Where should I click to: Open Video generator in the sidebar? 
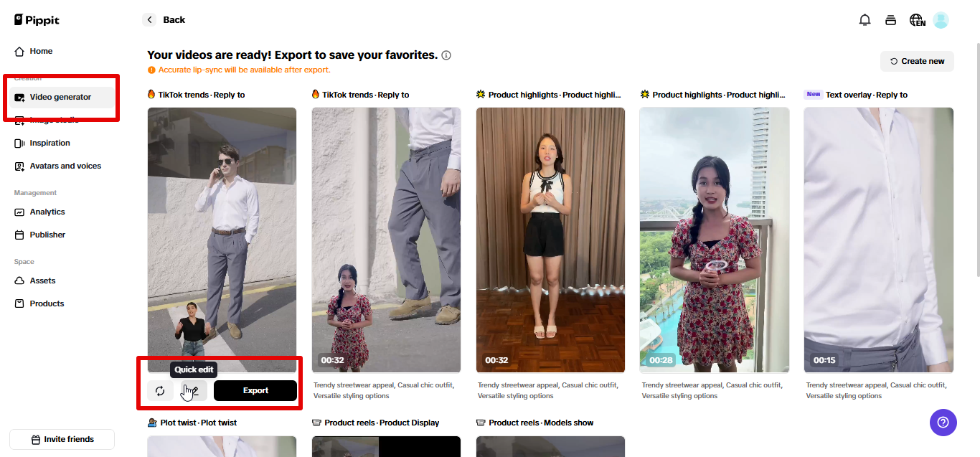[x=61, y=97]
